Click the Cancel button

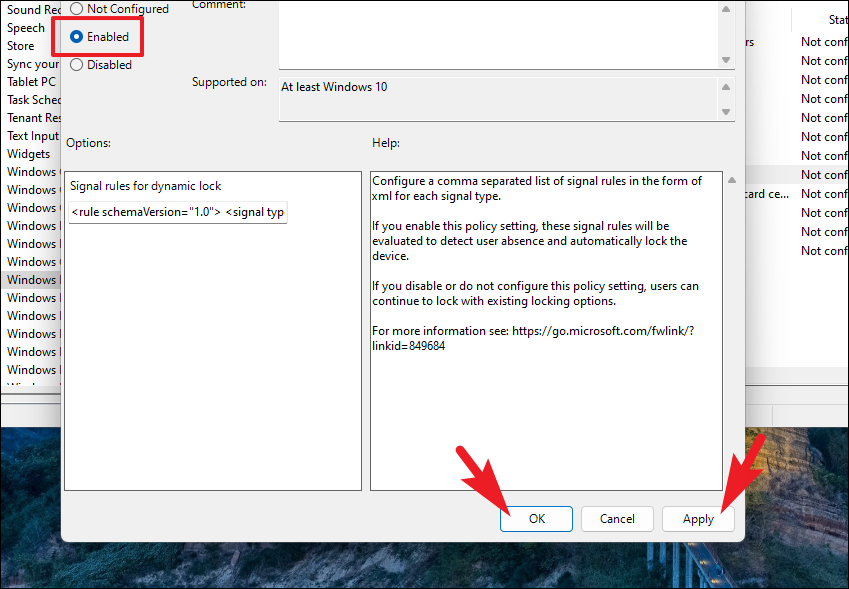tap(617, 518)
